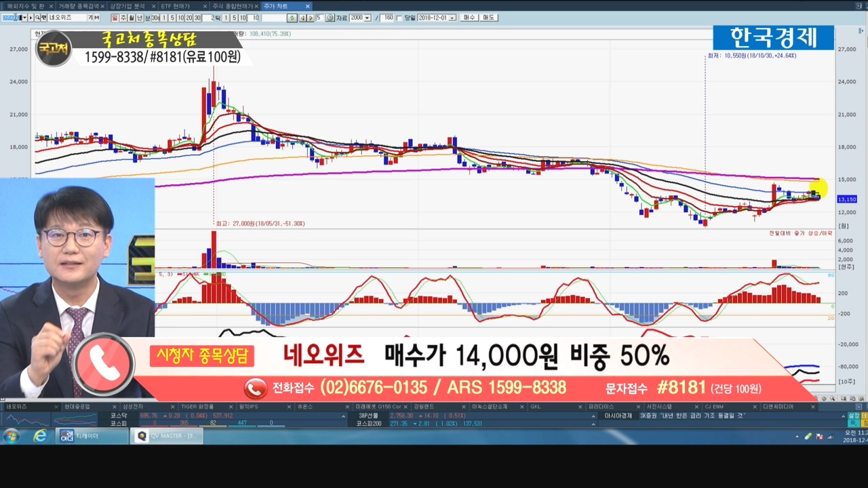Open Internet Explorer from the taskbar
The width and height of the screenshot is (868, 488).
[40, 436]
